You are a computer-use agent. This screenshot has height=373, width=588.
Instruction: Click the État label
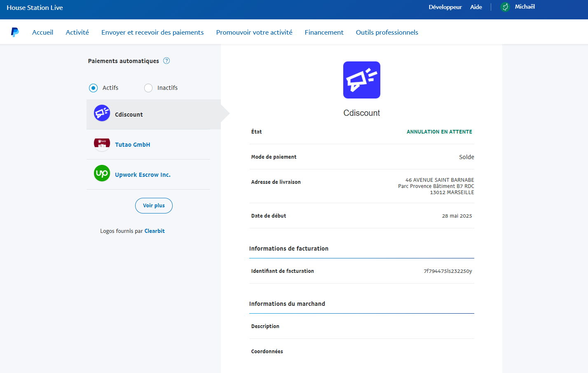pos(257,132)
